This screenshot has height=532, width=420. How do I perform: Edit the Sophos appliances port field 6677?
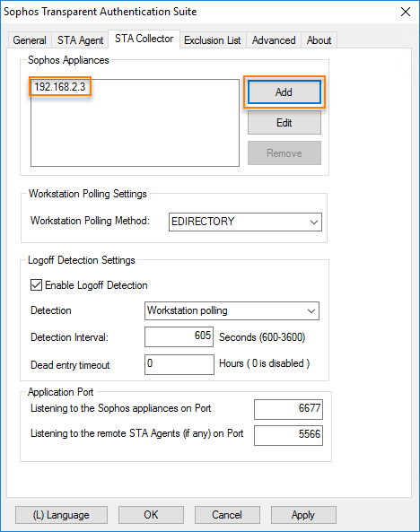[x=288, y=409]
